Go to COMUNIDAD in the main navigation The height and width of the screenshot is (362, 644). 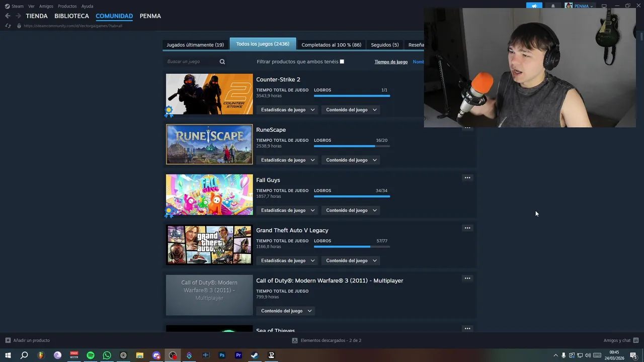(x=114, y=16)
